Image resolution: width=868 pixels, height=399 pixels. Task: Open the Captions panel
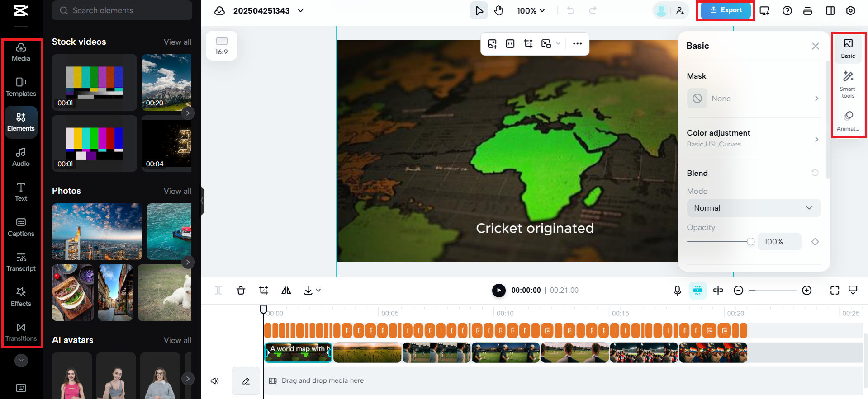coord(21,227)
